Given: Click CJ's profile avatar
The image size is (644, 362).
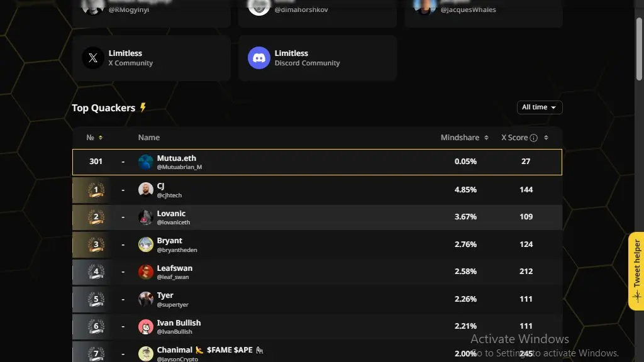Looking at the screenshot, I should 145,190.
